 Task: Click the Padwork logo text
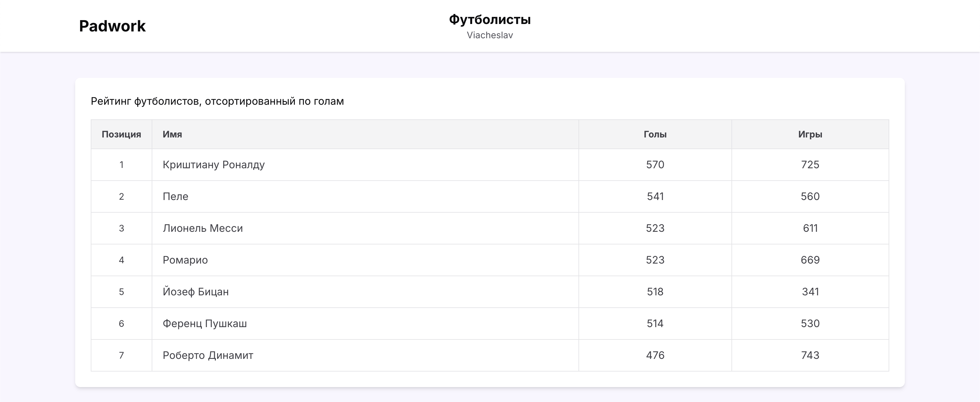click(112, 26)
